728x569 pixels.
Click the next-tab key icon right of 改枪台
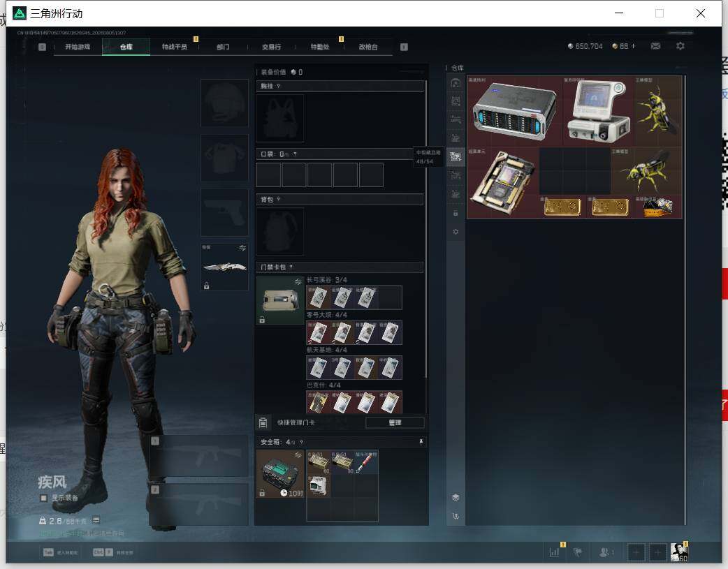[x=404, y=47]
